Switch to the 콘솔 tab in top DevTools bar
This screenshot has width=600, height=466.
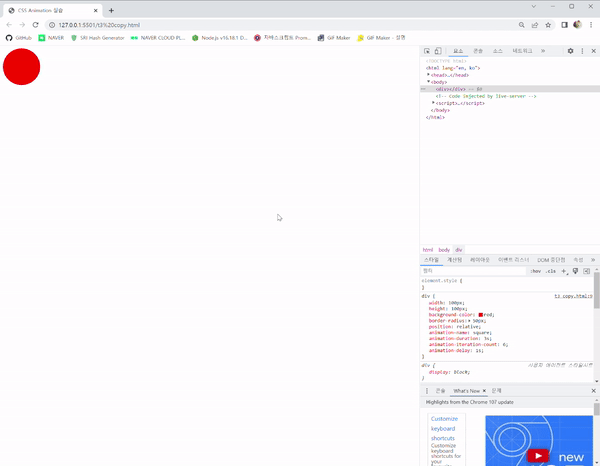coord(478,51)
